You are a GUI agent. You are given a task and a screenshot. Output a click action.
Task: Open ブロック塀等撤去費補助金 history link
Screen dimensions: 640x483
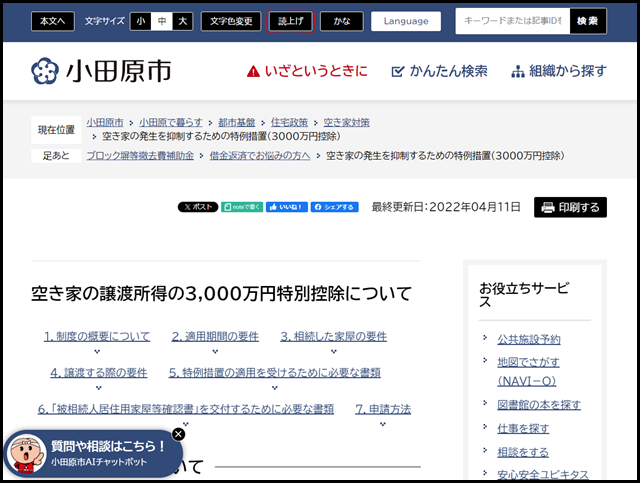(x=140, y=156)
